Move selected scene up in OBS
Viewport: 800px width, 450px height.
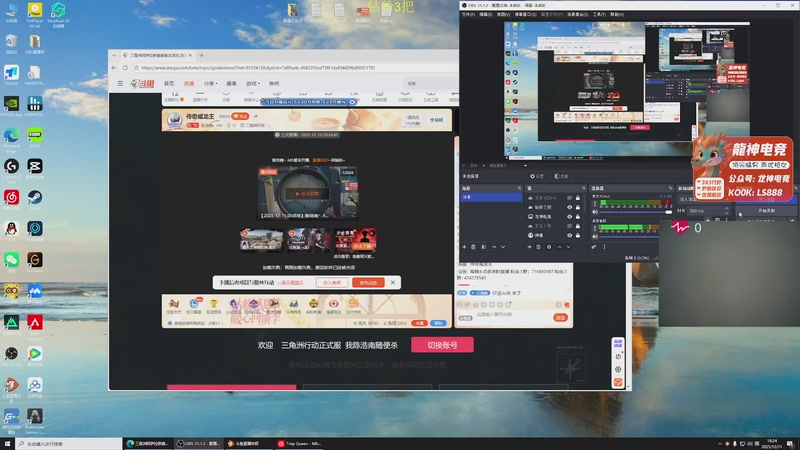(x=494, y=247)
